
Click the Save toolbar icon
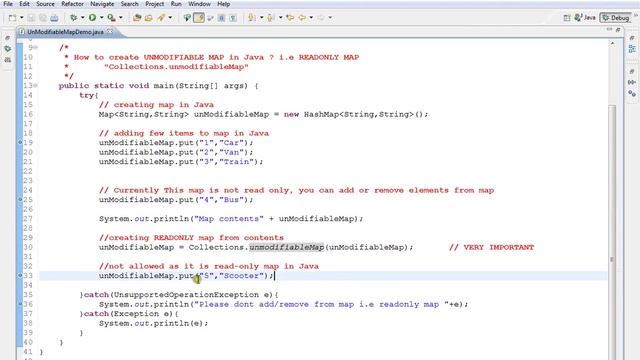(31, 18)
